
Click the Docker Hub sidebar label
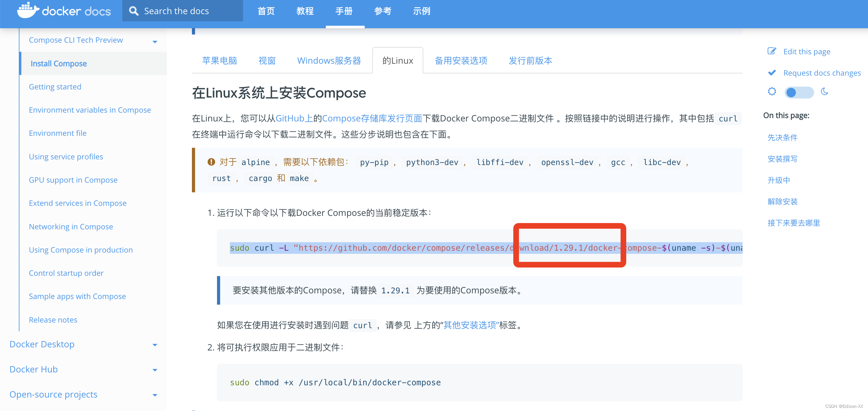click(33, 369)
